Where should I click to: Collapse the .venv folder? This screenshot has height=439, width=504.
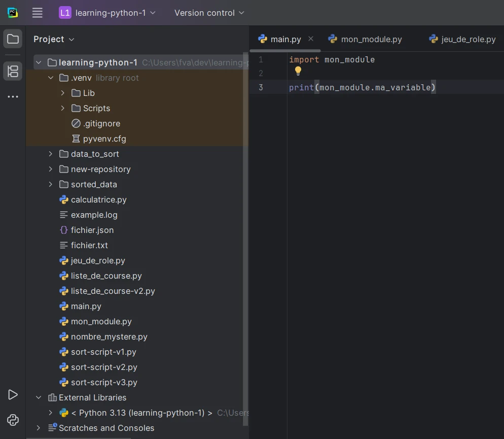tap(50, 78)
